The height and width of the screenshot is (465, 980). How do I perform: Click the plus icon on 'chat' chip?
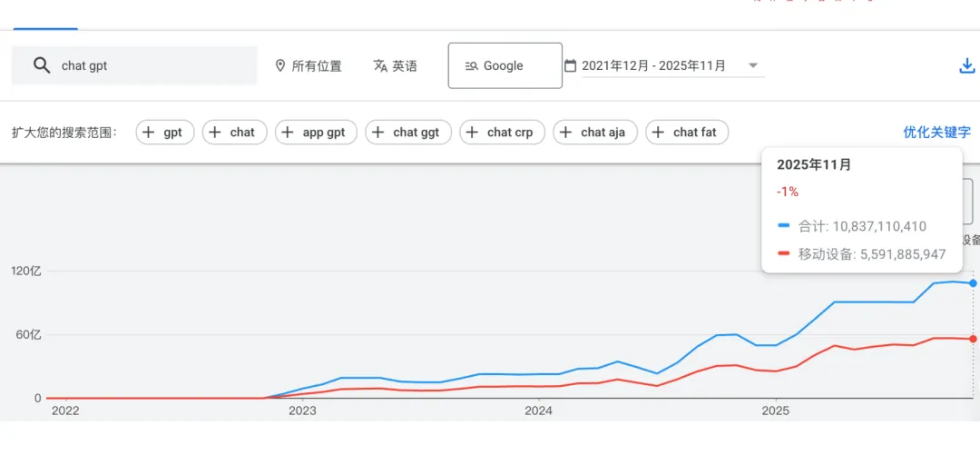215,132
